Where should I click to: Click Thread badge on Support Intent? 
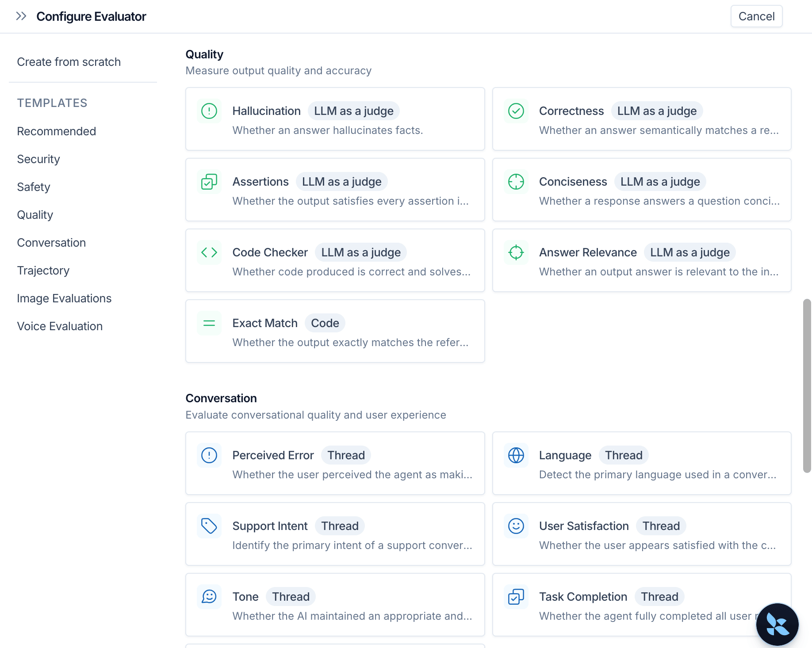[340, 526]
